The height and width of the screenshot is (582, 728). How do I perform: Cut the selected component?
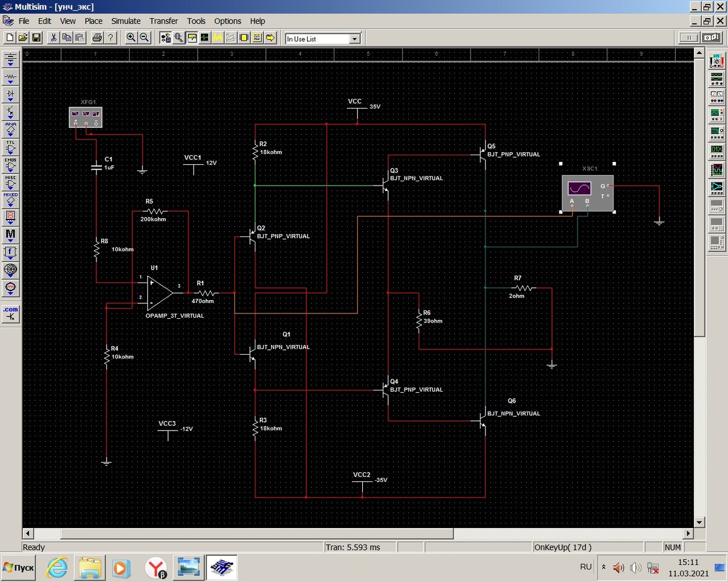coord(53,38)
